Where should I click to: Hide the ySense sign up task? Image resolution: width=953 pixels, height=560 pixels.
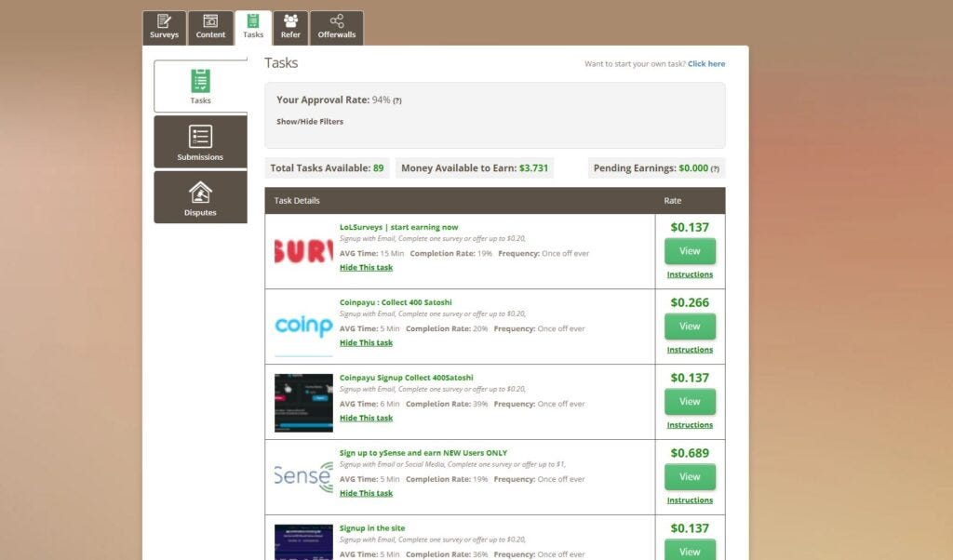(366, 494)
